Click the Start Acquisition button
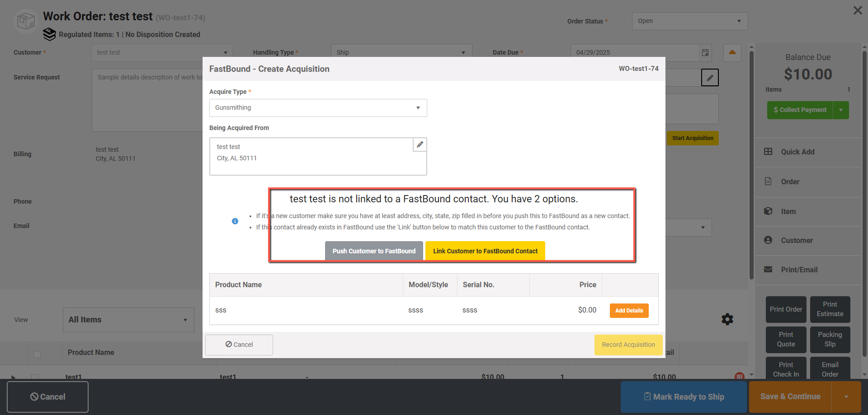 pos(693,138)
